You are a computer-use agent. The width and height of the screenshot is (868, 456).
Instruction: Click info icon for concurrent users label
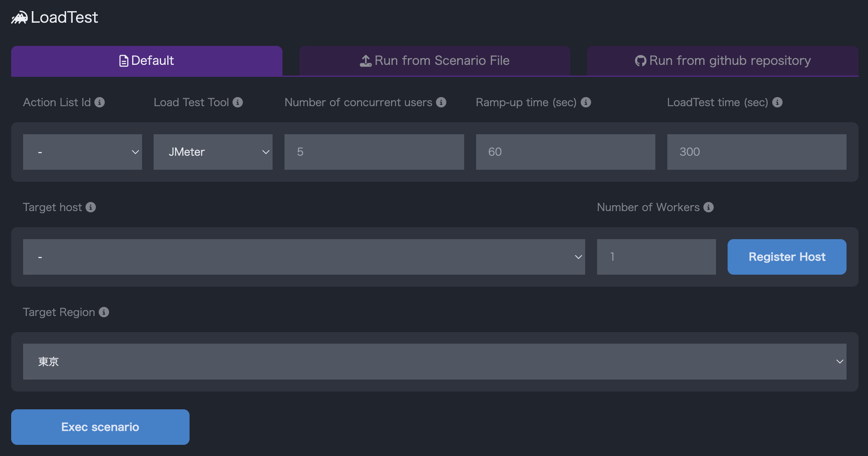tap(441, 102)
